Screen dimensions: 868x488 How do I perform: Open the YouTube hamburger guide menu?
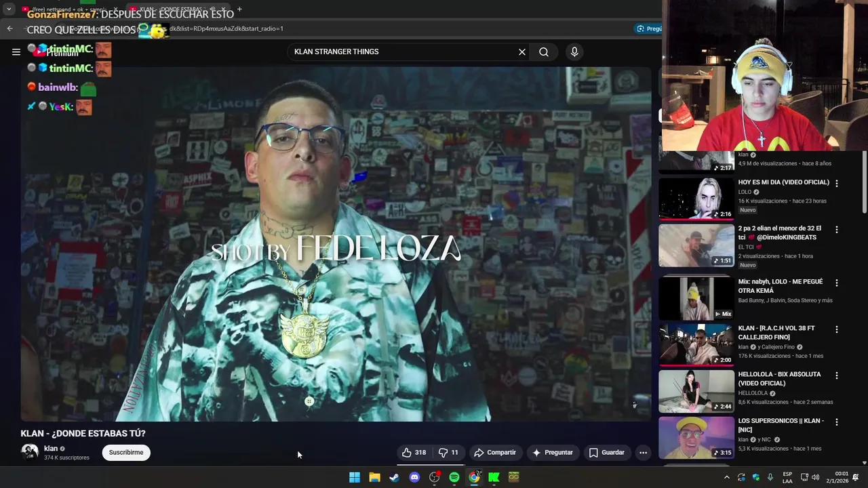tap(16, 52)
